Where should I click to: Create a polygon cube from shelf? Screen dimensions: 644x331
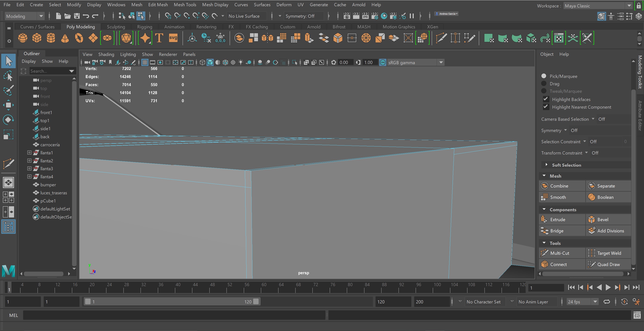[37, 38]
